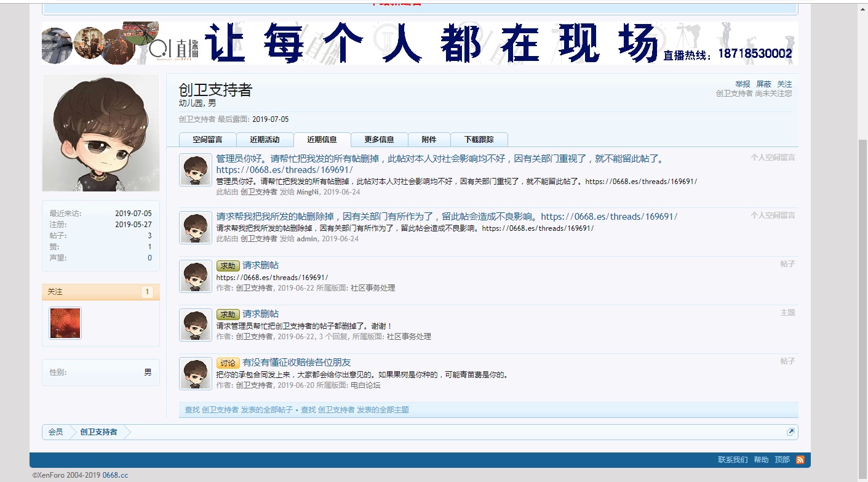Open the 附件 tab
This screenshot has width=868, height=482.
click(x=429, y=139)
